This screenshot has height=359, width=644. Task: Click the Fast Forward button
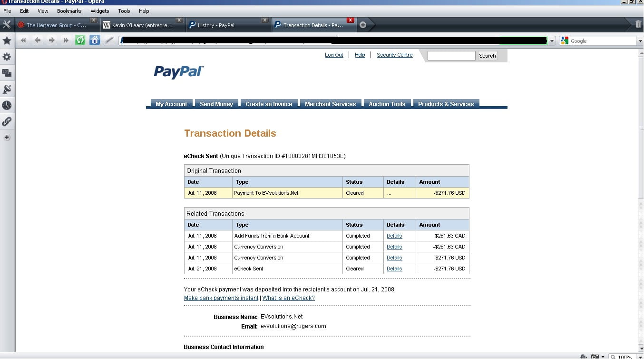click(66, 40)
